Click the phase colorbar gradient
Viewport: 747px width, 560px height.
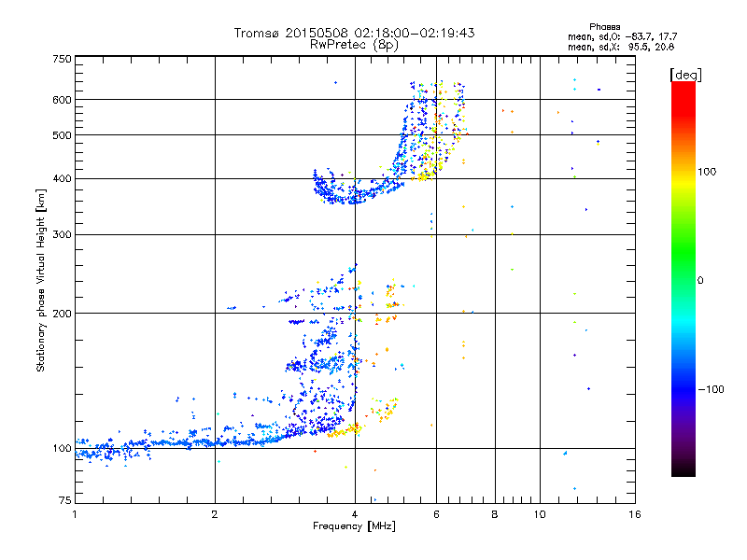coord(684,278)
